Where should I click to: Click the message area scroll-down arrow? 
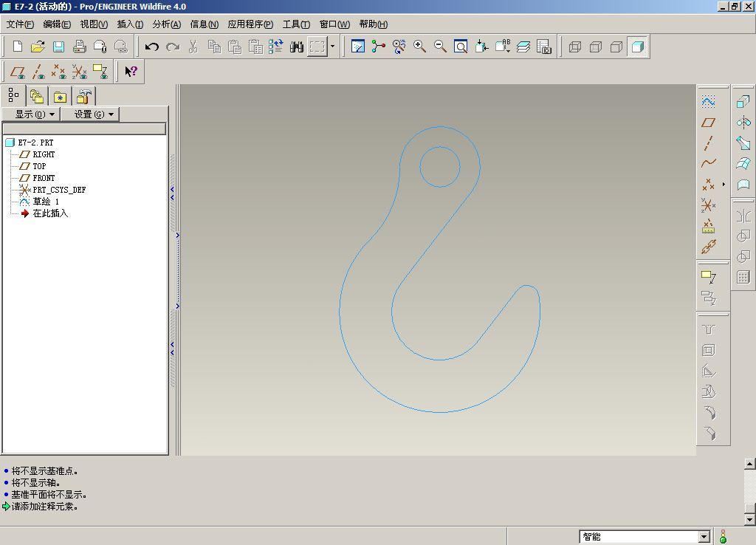tap(750, 519)
